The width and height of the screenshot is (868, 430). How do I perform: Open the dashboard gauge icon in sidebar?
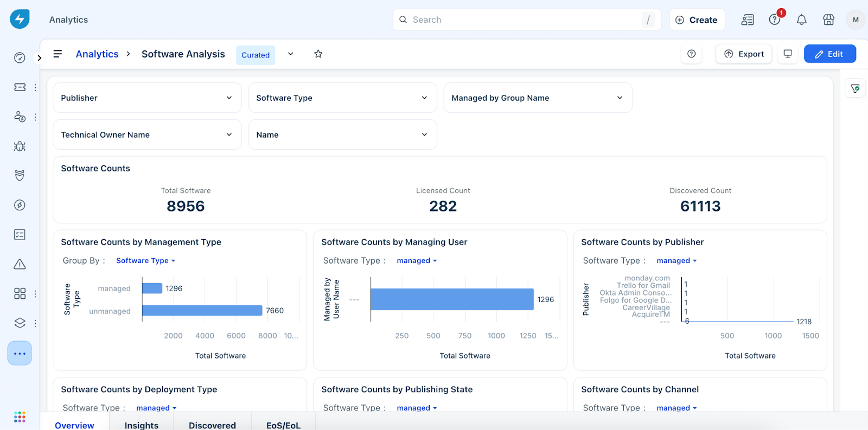point(20,57)
